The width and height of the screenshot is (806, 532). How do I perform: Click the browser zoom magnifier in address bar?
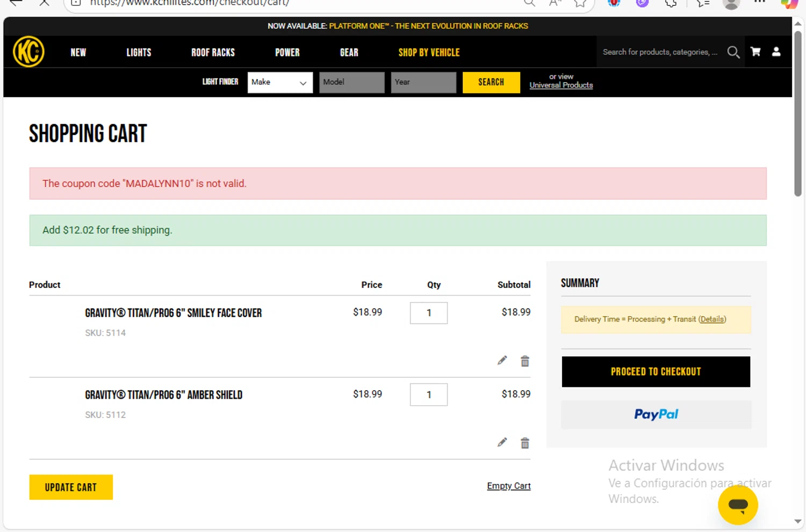(x=529, y=3)
